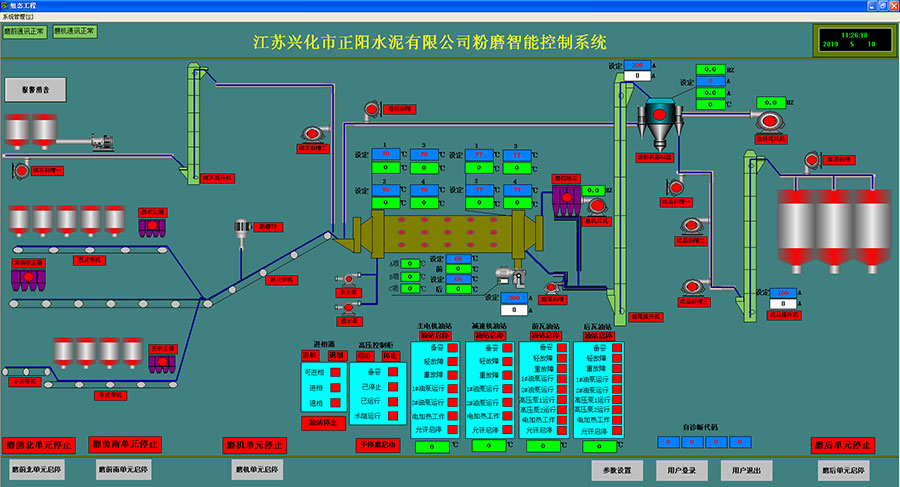Click 油站启停 under 主电机油站

click(435, 335)
